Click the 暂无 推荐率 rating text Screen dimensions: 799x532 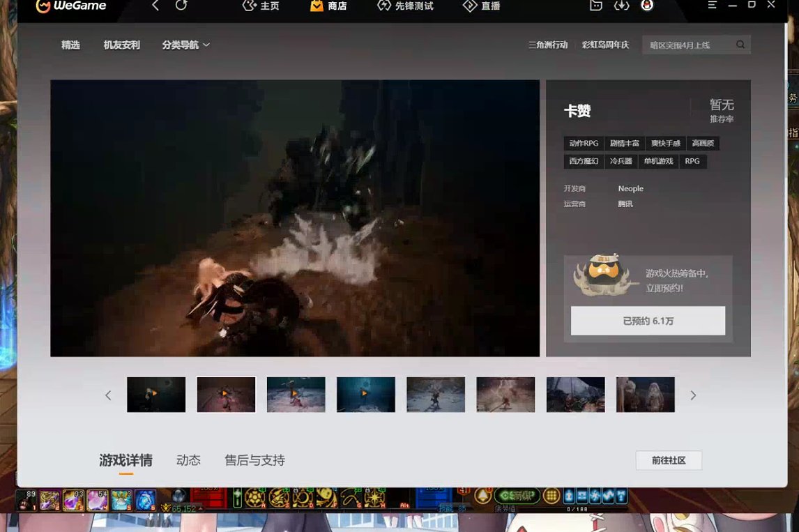coord(722,111)
